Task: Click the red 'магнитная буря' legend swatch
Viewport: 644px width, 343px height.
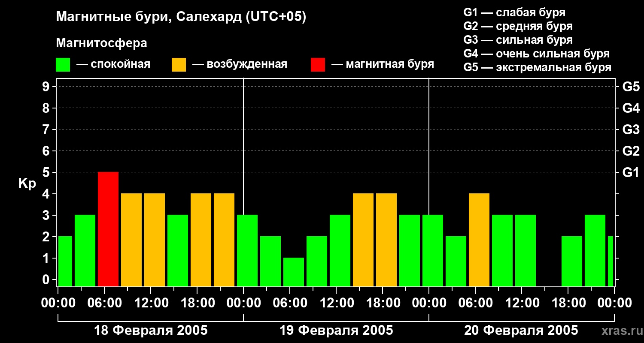Action: [x=318, y=65]
